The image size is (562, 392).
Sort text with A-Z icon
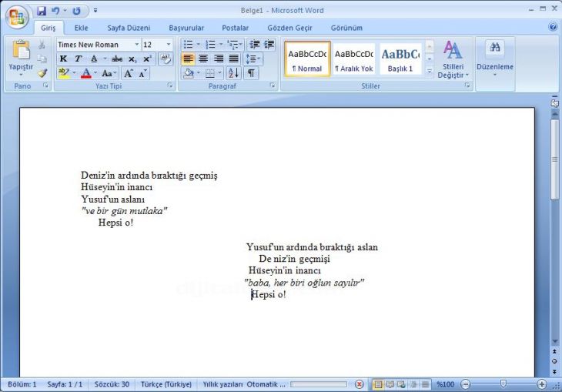click(233, 73)
